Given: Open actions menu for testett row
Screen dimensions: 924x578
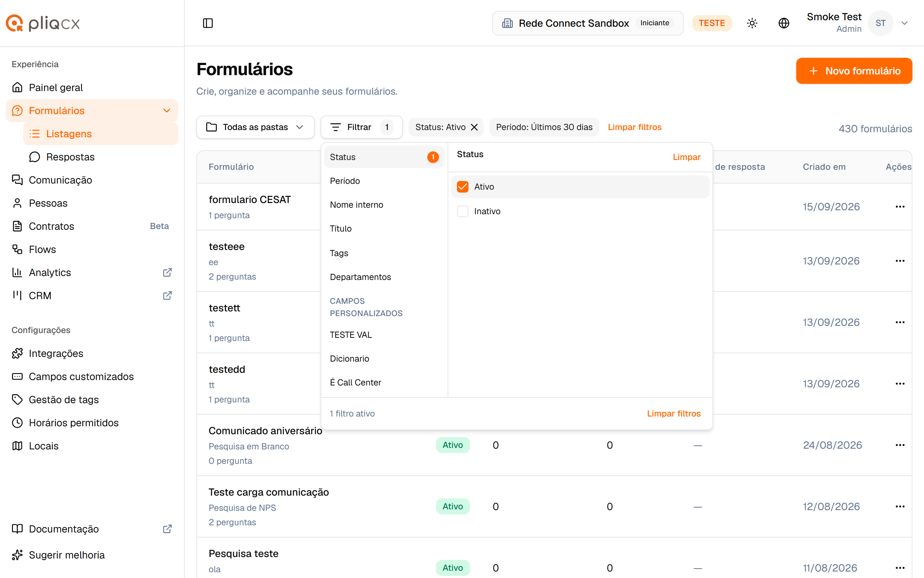Looking at the screenshot, I should coord(900,322).
